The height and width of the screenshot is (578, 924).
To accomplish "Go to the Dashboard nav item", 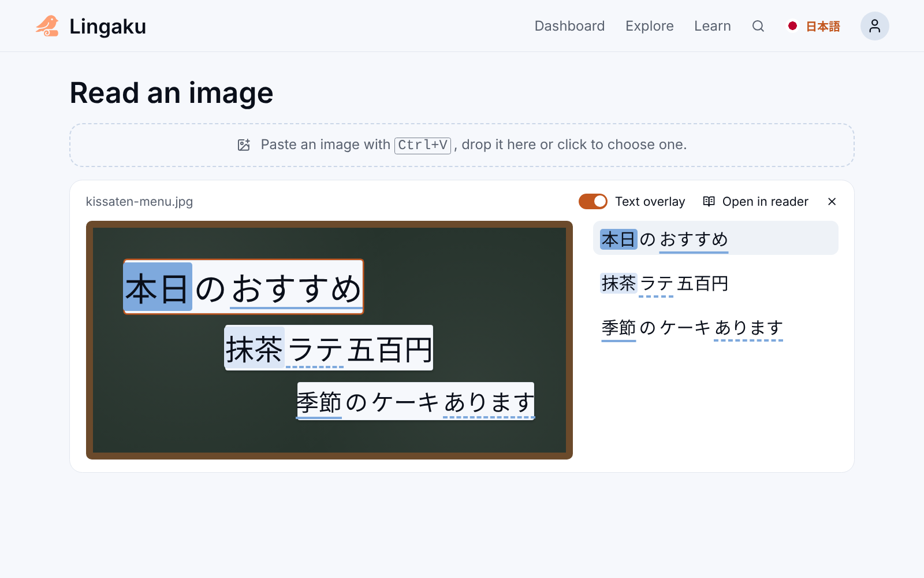I will click(569, 26).
